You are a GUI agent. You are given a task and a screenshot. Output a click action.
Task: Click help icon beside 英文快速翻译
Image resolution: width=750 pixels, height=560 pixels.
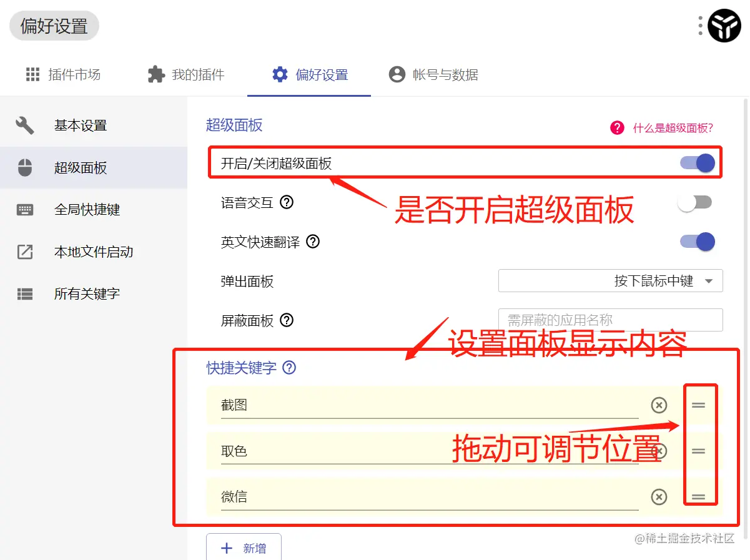313,242
